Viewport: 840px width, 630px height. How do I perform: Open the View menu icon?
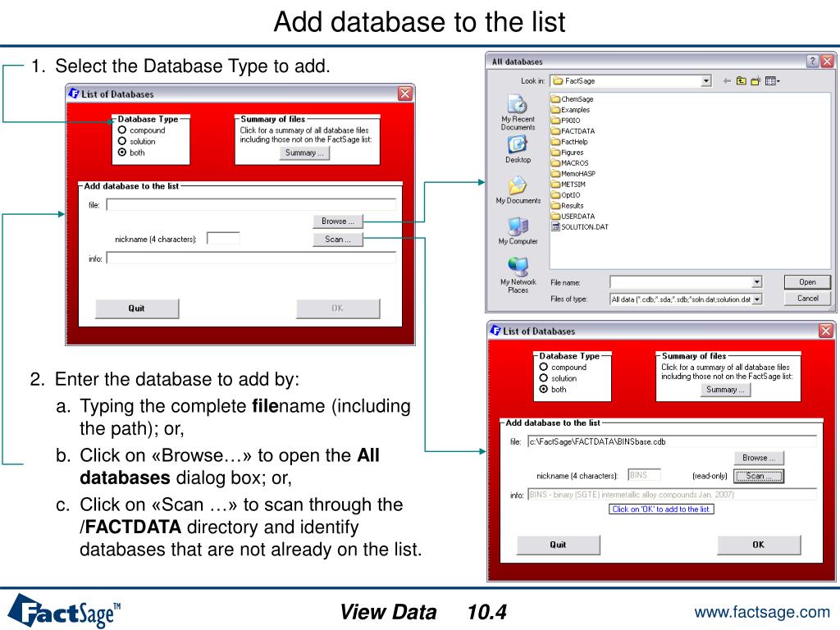(772, 81)
